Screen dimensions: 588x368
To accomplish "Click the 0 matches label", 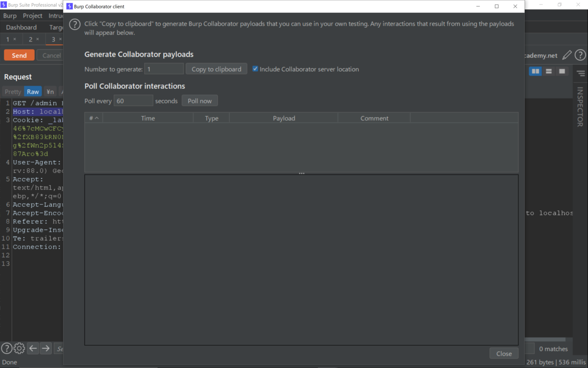I will 553,349.
